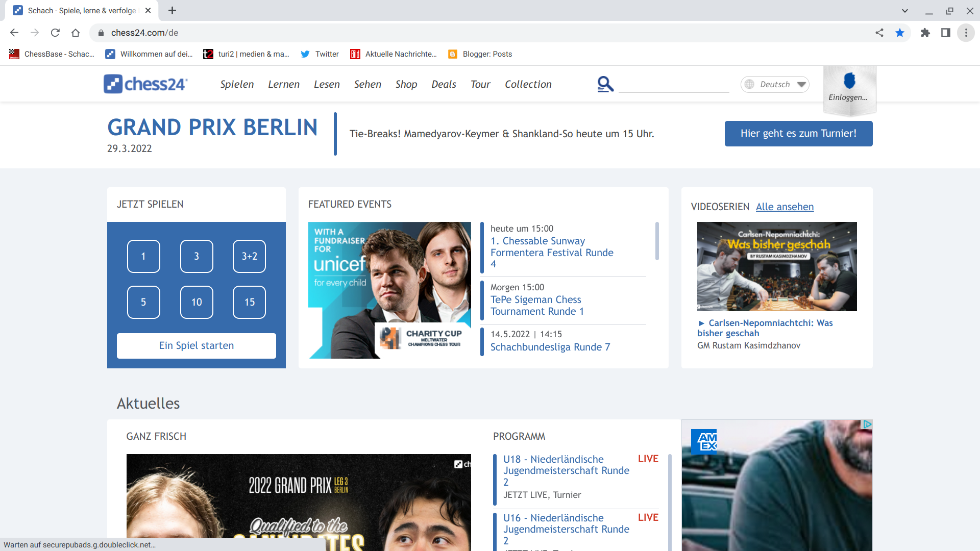Open U18 Niederländische Jugendmeisterschaft Runde 2
Viewport: 980px width, 551px height.
[x=566, y=470]
